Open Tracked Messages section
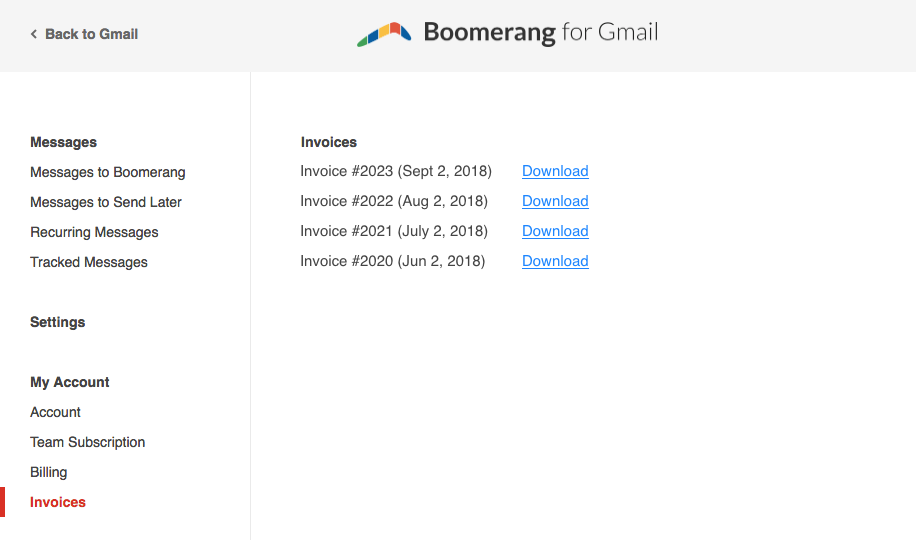 click(89, 262)
